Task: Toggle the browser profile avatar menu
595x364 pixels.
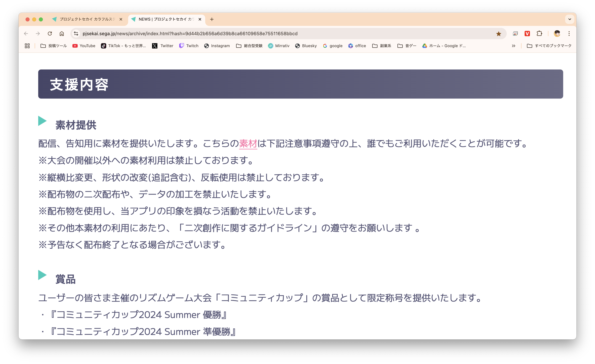Action: point(557,34)
